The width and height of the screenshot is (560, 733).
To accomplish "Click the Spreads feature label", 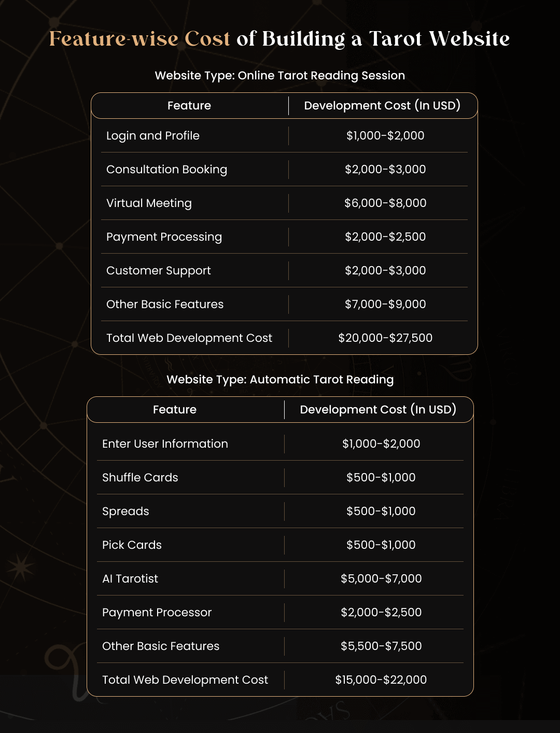I will [125, 511].
